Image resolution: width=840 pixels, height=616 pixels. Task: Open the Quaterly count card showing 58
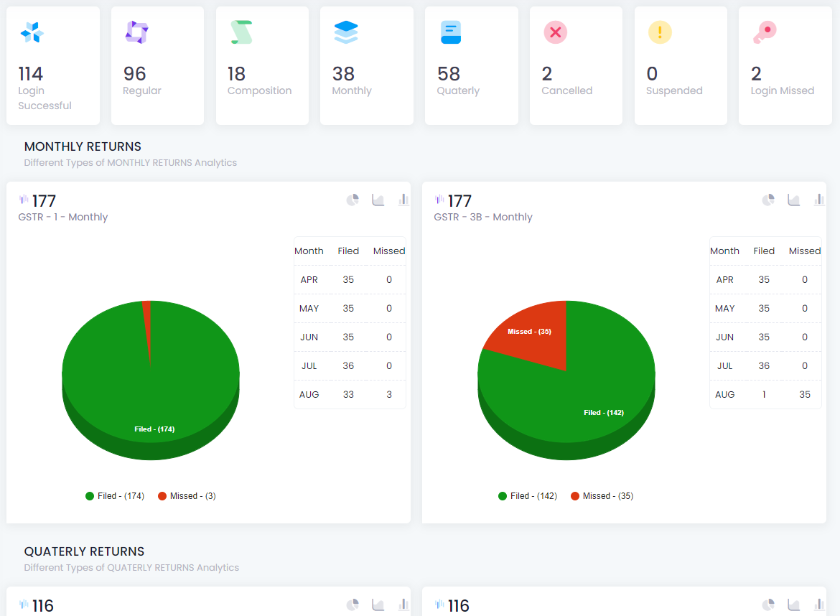(471, 66)
